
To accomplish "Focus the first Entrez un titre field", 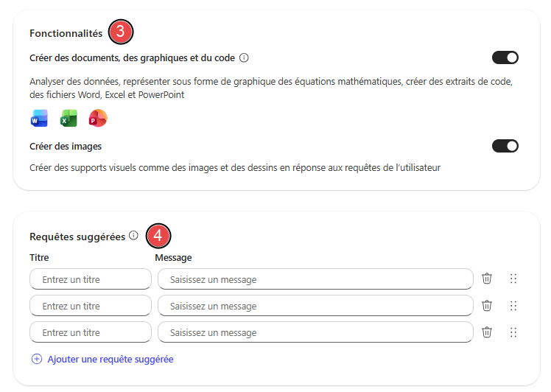I will coord(91,279).
